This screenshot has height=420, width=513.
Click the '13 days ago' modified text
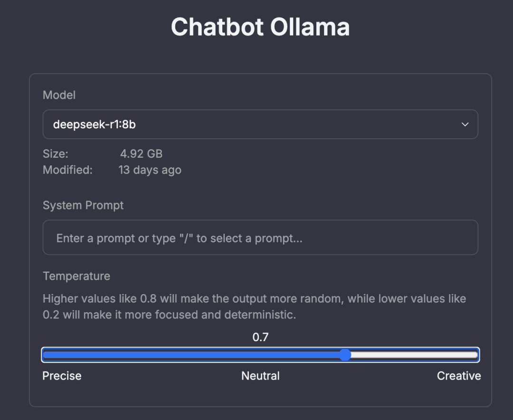(150, 170)
